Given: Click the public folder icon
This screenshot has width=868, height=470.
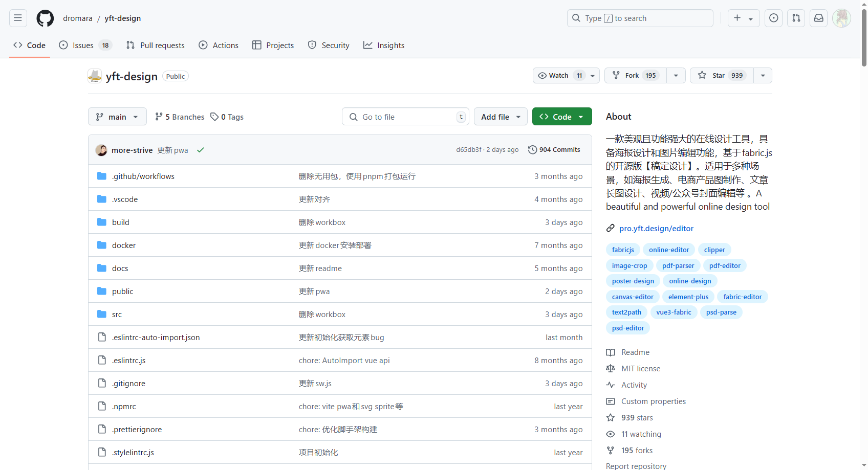Looking at the screenshot, I should (102, 291).
